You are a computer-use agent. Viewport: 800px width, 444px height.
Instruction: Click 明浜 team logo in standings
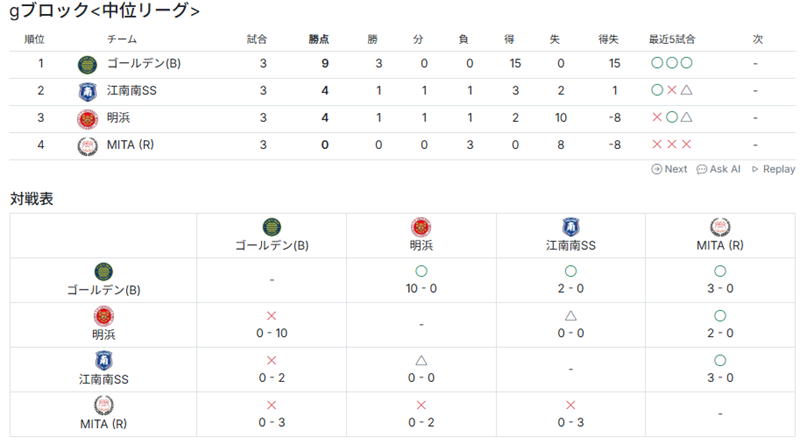tap(87, 119)
